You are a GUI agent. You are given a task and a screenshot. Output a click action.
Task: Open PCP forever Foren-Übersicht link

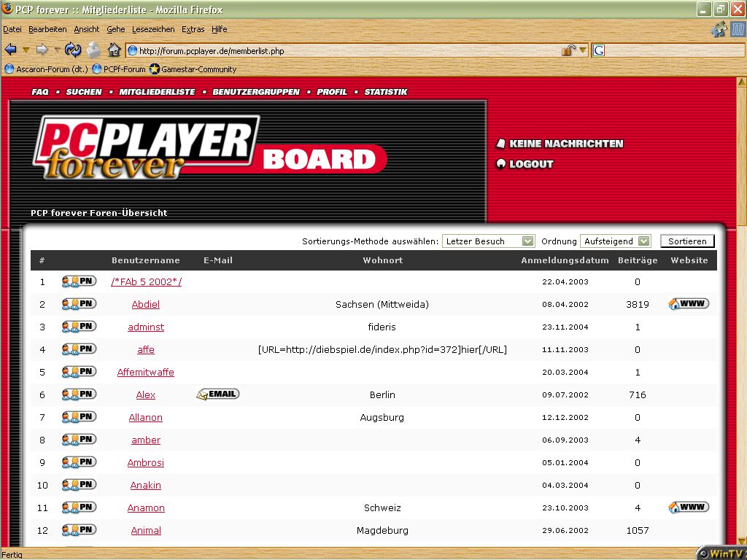coord(99,213)
